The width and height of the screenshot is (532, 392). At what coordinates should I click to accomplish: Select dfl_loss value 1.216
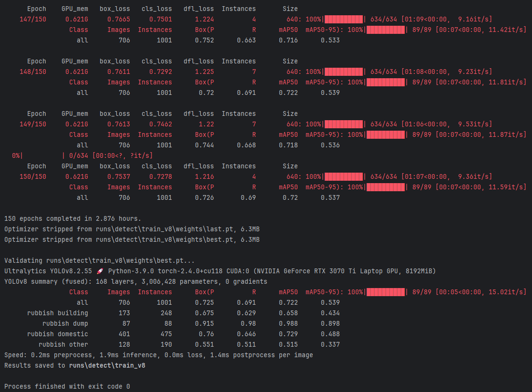point(204,177)
